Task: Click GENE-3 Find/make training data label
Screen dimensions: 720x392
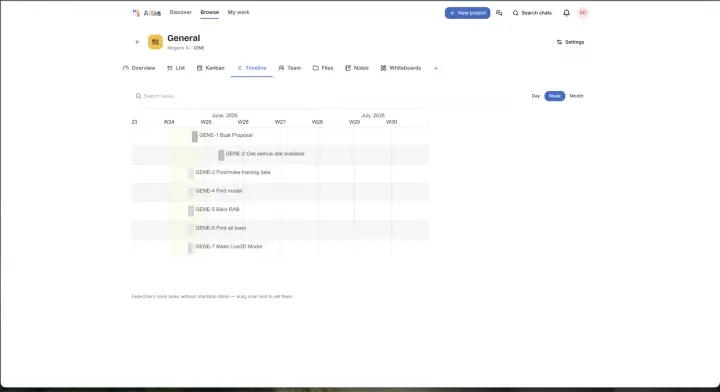Action: tap(233, 172)
